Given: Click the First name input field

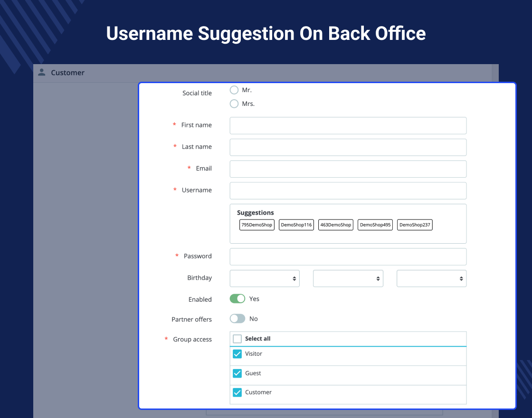Looking at the screenshot, I should click(348, 125).
